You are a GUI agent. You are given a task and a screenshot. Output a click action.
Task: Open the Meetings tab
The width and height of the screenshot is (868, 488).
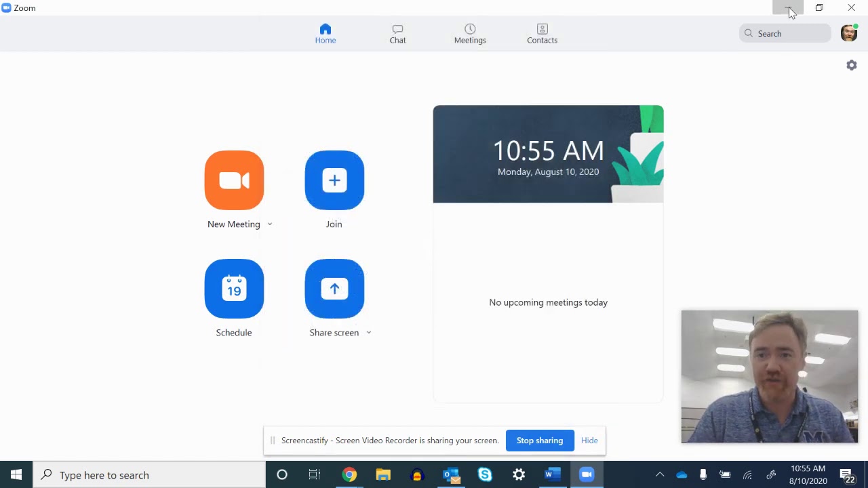(470, 33)
